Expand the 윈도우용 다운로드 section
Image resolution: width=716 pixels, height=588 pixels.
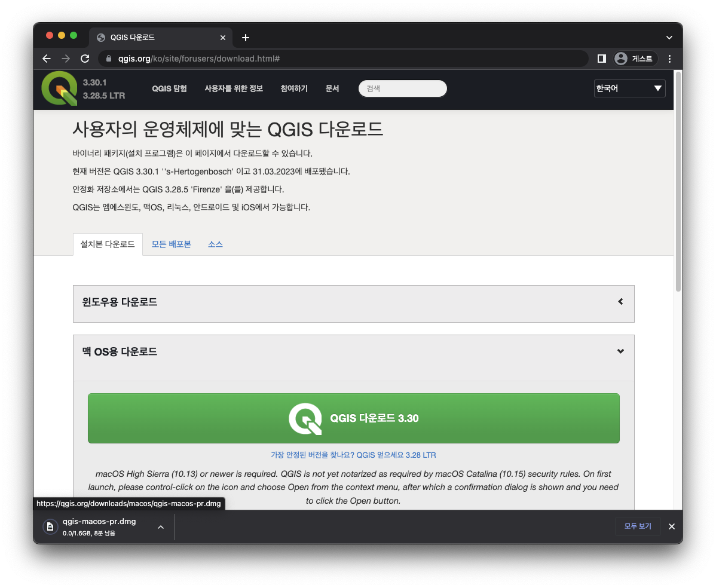353,304
